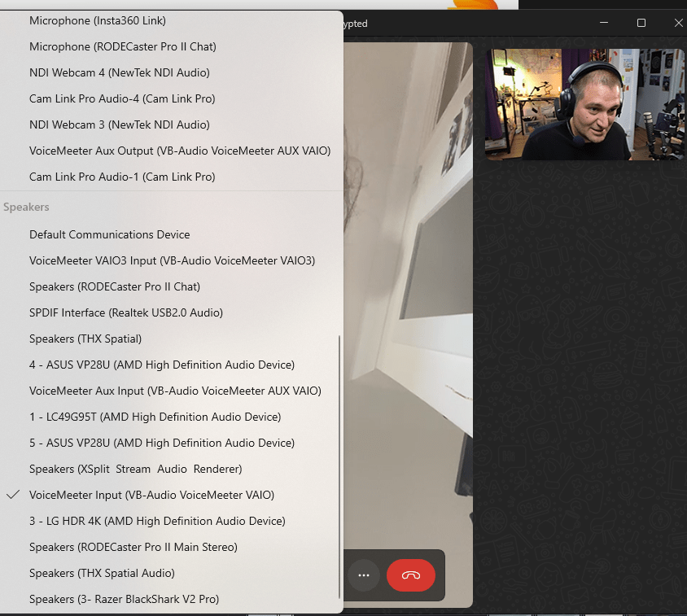This screenshot has height=616, width=687.
Task: Click the device list scrollbar
Action: click(x=339, y=466)
